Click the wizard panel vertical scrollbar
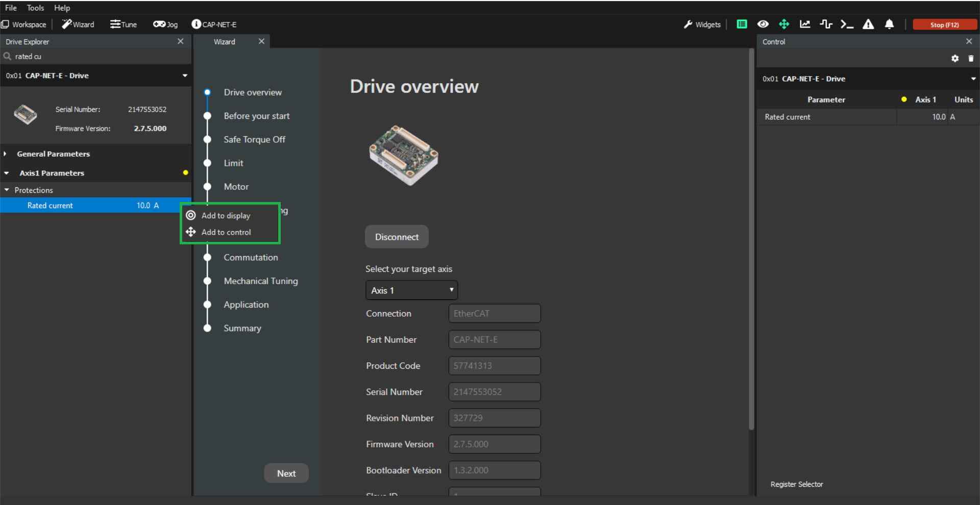 point(751,240)
